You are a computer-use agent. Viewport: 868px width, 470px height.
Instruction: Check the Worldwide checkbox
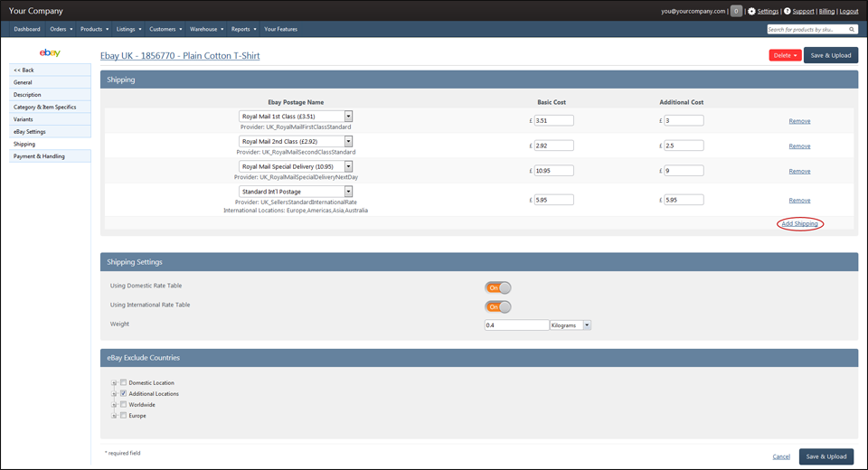[124, 405]
